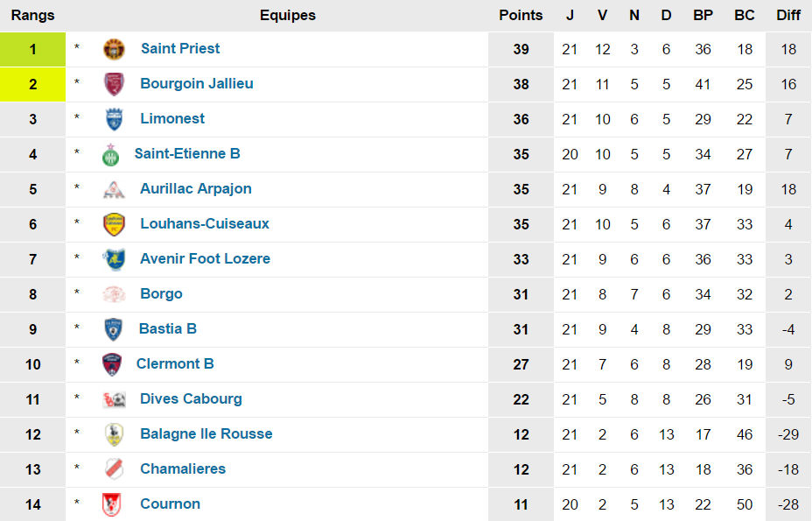Click the Bastia B club badge

pyautogui.click(x=114, y=329)
